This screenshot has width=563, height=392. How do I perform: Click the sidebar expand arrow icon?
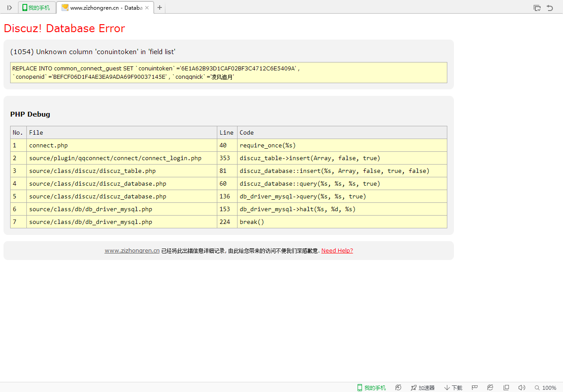click(x=9, y=7)
